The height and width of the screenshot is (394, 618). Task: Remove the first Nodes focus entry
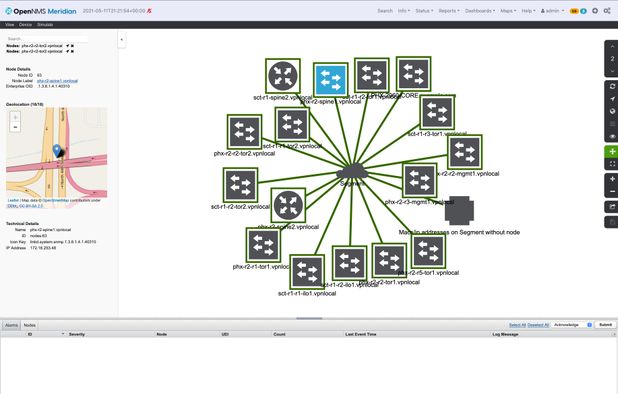pyautogui.click(x=72, y=46)
